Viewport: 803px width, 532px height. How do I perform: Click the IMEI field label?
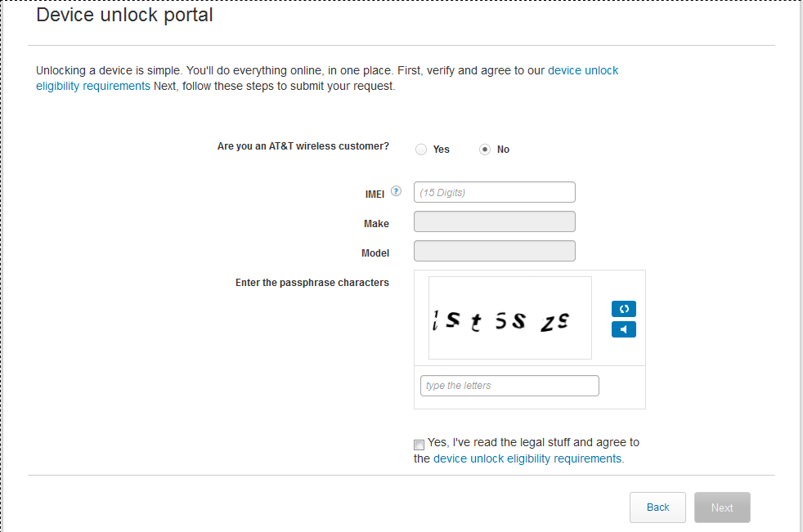point(375,194)
